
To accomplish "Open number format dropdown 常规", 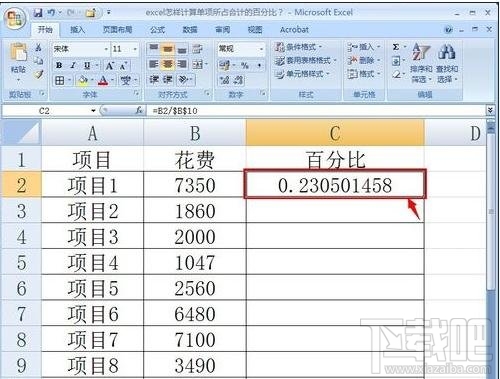I will click(x=262, y=49).
